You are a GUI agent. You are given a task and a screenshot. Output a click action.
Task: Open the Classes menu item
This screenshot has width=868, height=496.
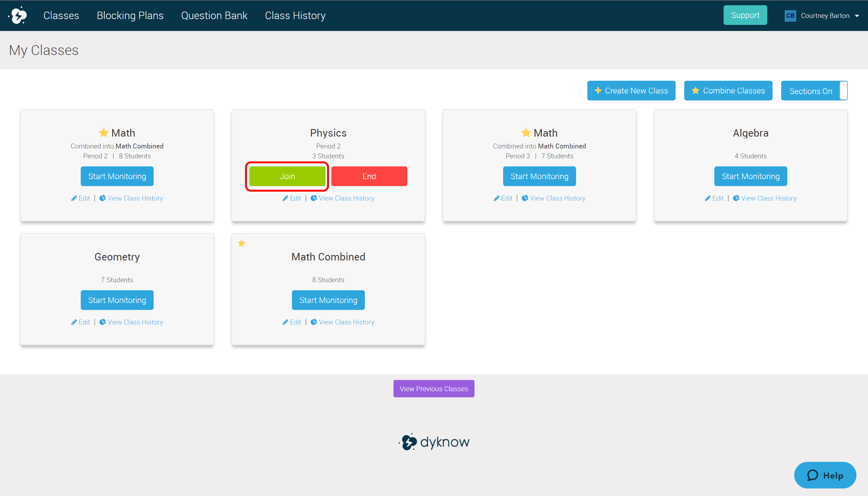coord(61,15)
